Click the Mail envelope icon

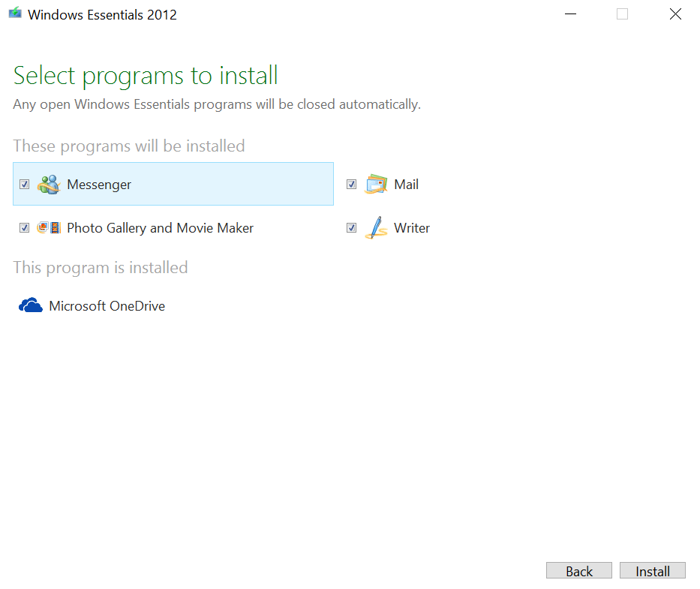click(x=376, y=185)
